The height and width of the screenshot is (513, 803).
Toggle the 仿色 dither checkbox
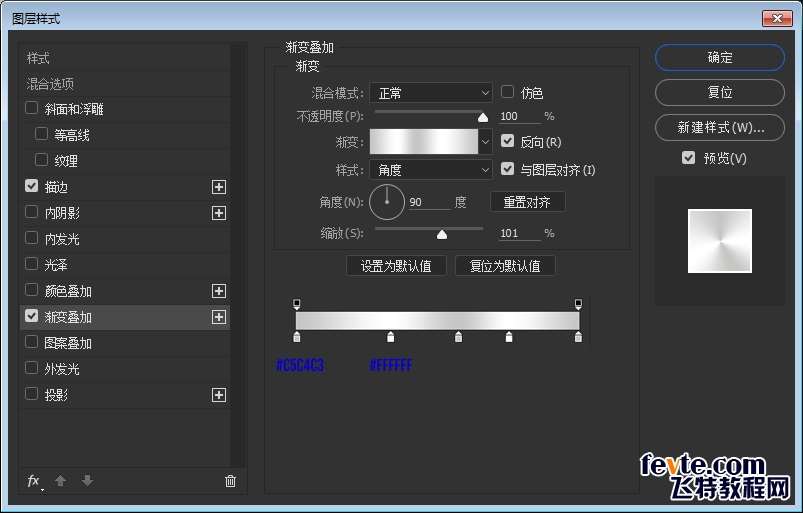coord(507,92)
